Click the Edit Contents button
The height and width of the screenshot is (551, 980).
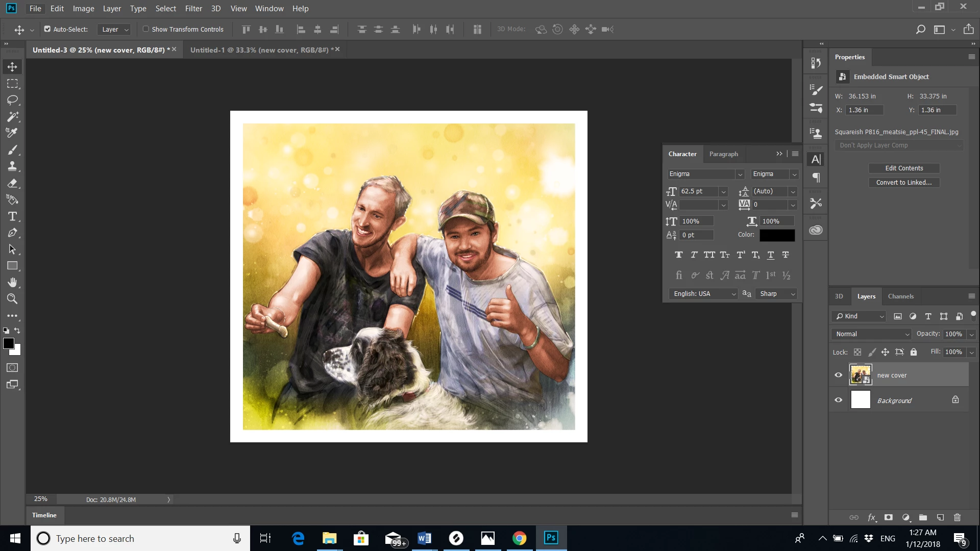(x=903, y=168)
